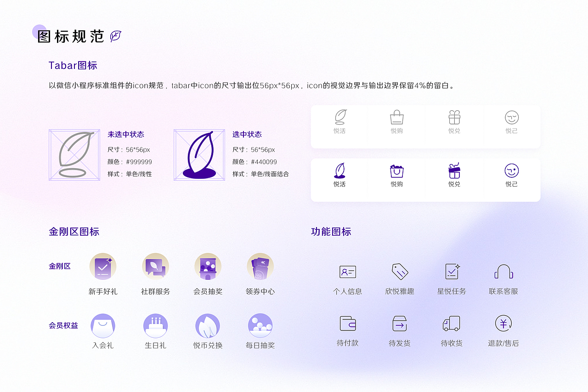588x392 pixels.
Task: Click the selected 悦购 shopping bag icon
Action: click(x=396, y=171)
